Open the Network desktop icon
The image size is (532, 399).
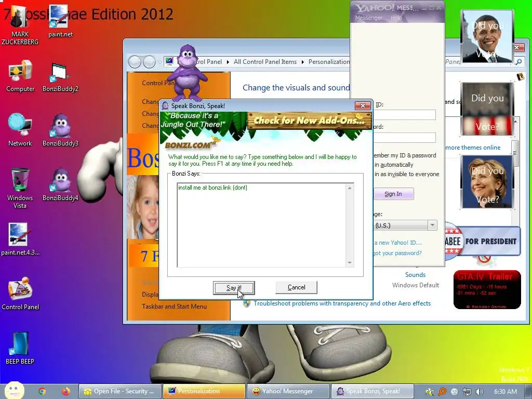coord(20,130)
